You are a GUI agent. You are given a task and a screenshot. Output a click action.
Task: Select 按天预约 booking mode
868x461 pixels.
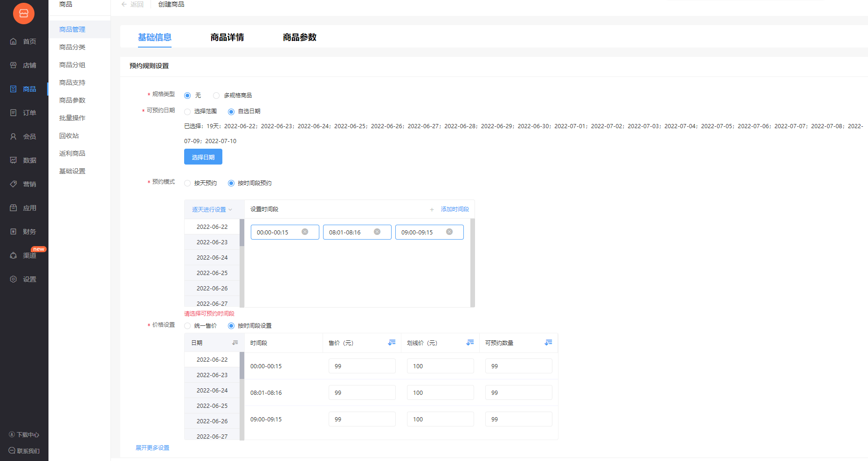pos(187,183)
